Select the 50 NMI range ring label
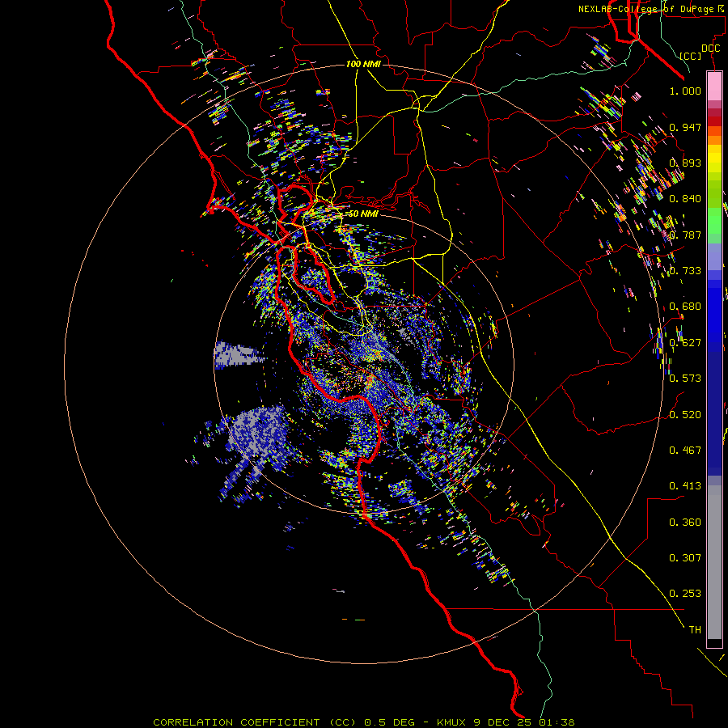Viewport: 728px width, 728px height. point(363,214)
